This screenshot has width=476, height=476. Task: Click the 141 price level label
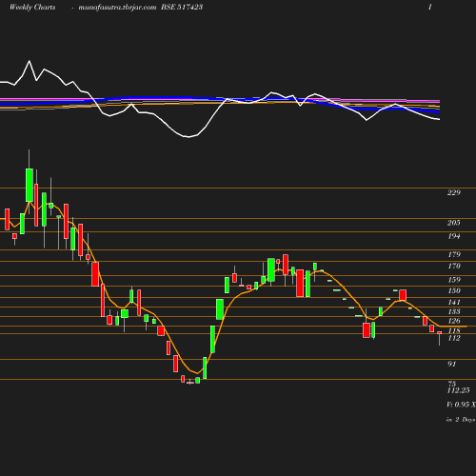454,302
